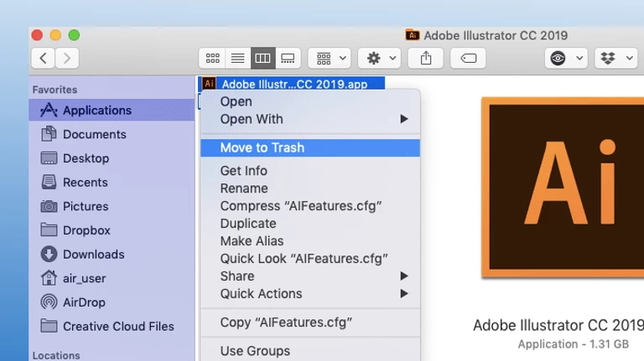The height and width of the screenshot is (361, 644).
Task: Open the group-by arrangement dropdown
Action: coord(330,59)
